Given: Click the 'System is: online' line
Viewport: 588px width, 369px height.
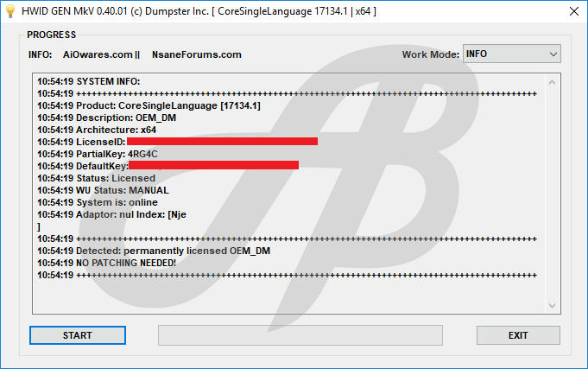Looking at the screenshot, I should (x=98, y=202).
